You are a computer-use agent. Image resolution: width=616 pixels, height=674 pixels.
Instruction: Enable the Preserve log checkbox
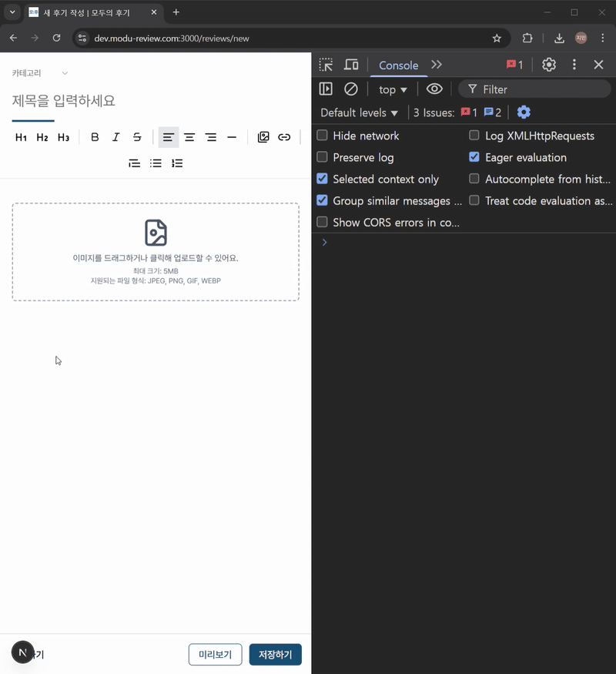point(323,157)
